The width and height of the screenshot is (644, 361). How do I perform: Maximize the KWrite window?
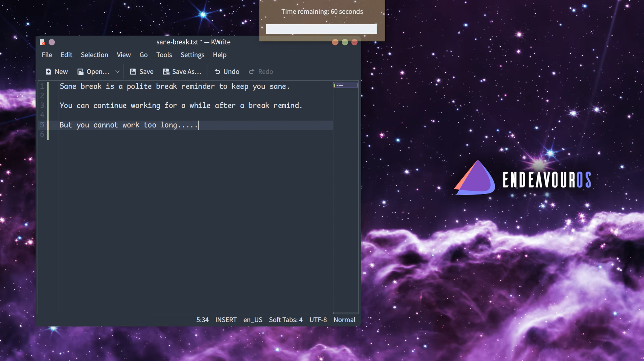pyautogui.click(x=345, y=42)
